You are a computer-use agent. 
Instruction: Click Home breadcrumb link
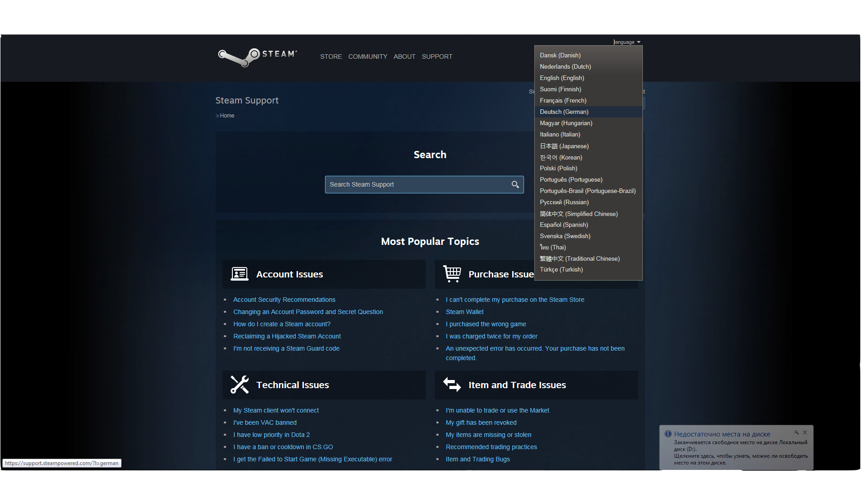pyautogui.click(x=226, y=116)
